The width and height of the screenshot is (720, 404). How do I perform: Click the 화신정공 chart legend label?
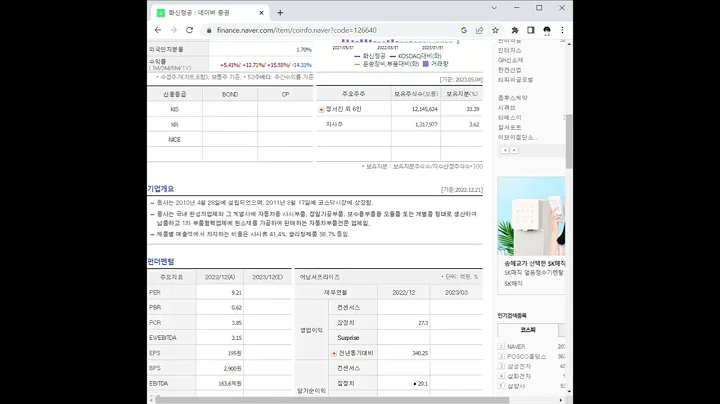coord(374,56)
